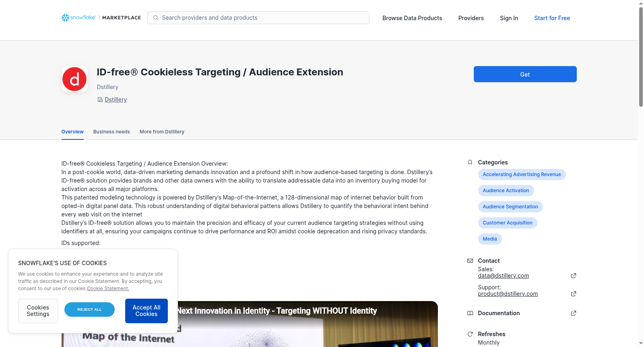Switch to More from Dstillery tab

tap(162, 132)
